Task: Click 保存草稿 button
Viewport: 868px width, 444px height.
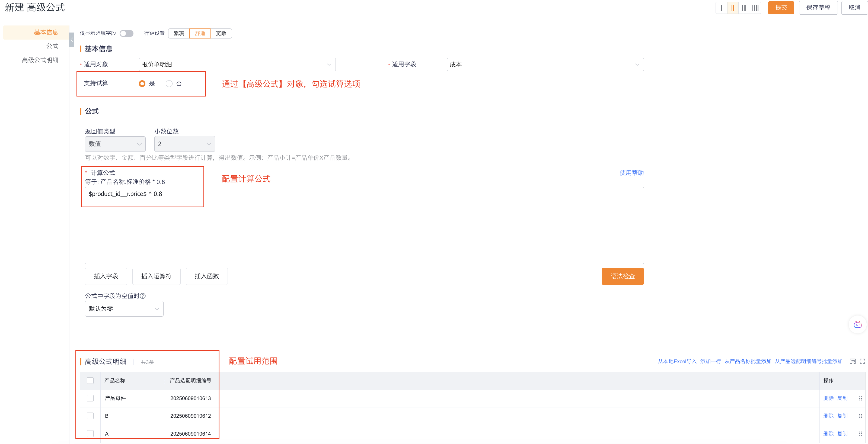Action: pos(818,8)
